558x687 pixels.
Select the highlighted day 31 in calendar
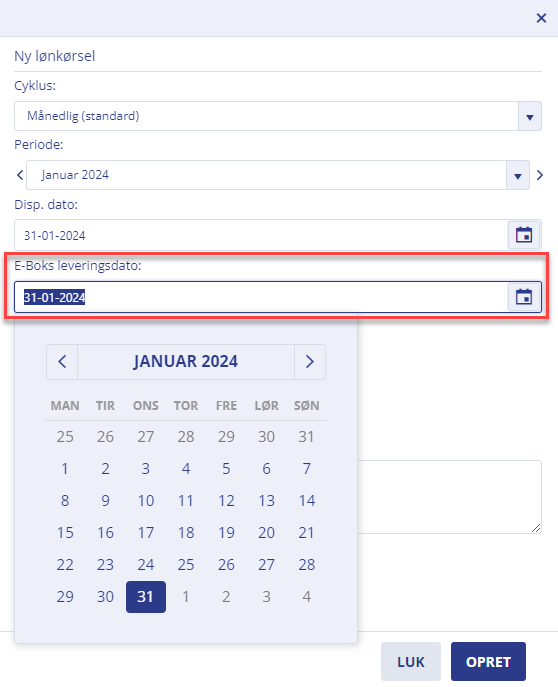coord(146,597)
